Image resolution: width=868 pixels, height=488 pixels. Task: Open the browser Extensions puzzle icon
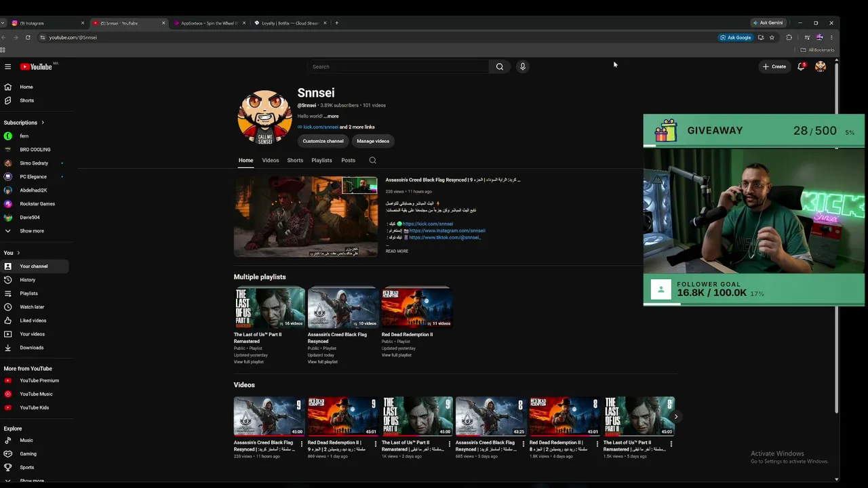point(789,37)
